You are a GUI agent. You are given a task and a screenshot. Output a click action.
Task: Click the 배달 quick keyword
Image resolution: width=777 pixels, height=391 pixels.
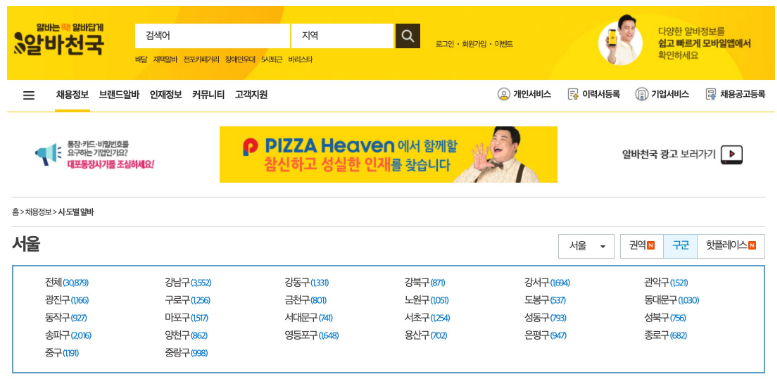click(141, 59)
